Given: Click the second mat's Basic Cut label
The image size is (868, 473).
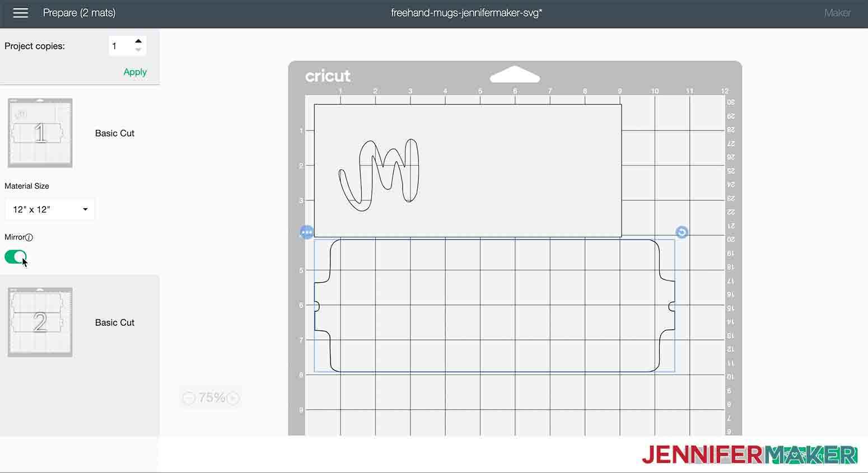Looking at the screenshot, I should click(115, 322).
